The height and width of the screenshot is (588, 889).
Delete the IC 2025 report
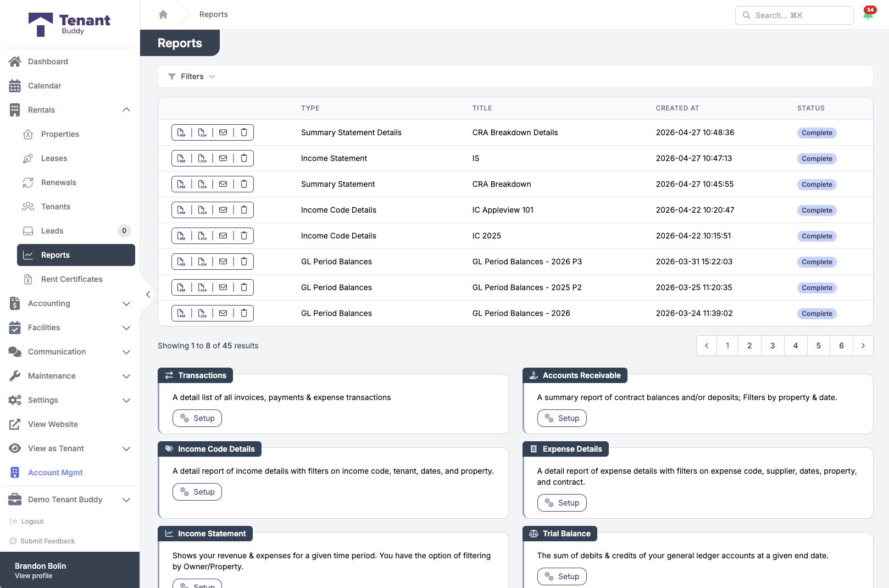click(244, 236)
